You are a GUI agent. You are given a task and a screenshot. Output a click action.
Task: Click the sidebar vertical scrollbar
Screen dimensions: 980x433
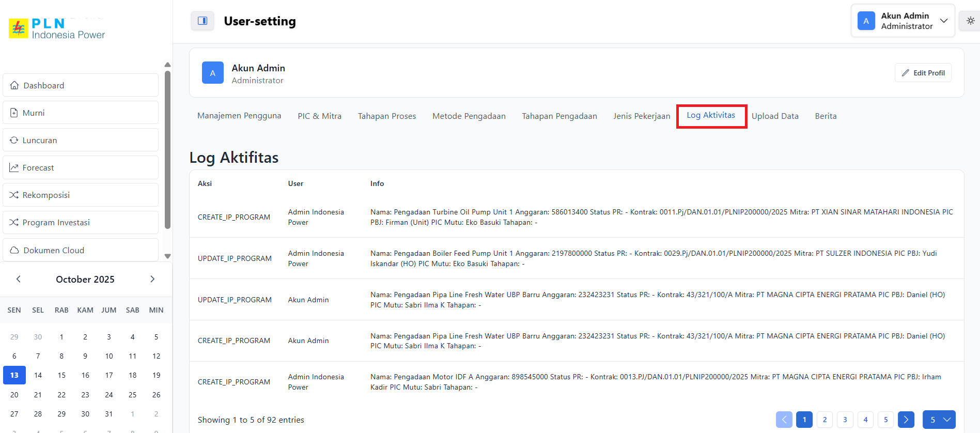[167, 150]
